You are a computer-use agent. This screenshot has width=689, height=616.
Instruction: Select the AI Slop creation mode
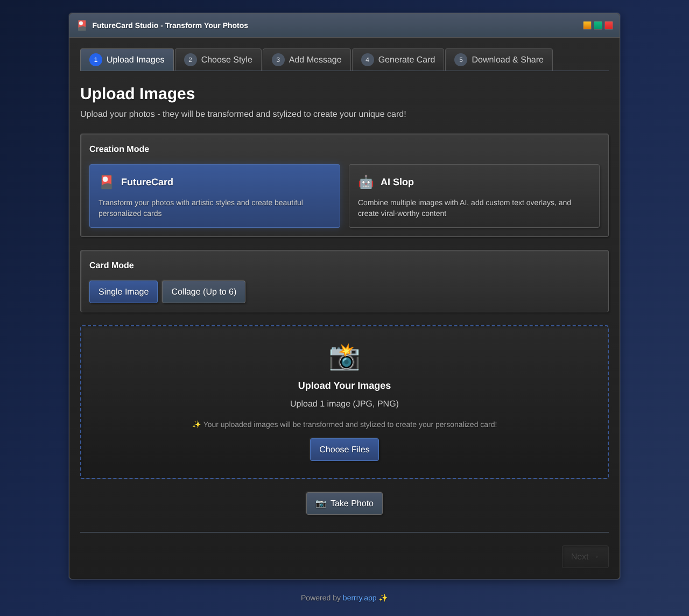click(x=474, y=196)
